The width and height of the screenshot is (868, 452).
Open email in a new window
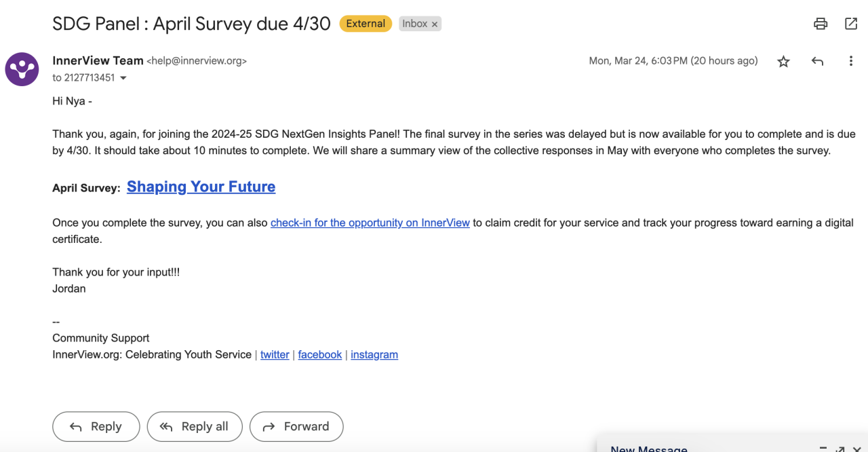click(x=851, y=24)
